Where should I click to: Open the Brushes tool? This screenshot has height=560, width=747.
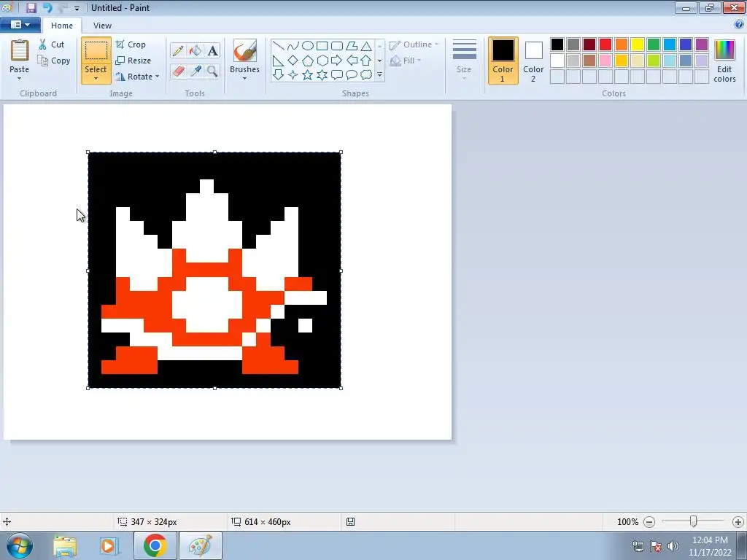coord(244,60)
